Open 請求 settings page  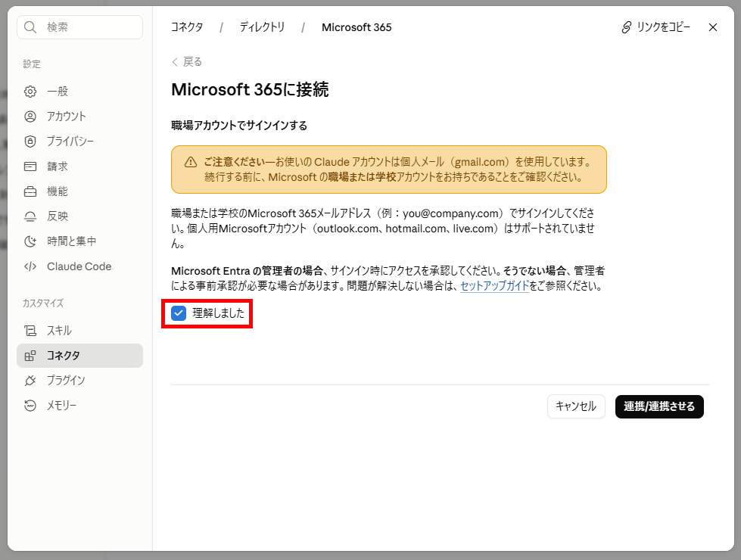[x=80, y=166]
